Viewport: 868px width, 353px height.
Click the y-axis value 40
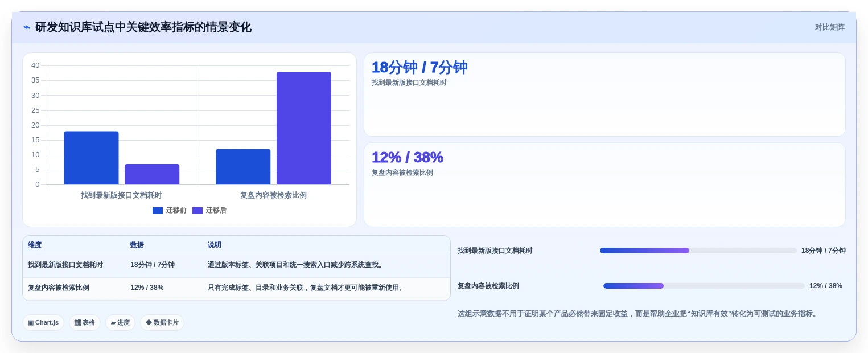(35, 65)
